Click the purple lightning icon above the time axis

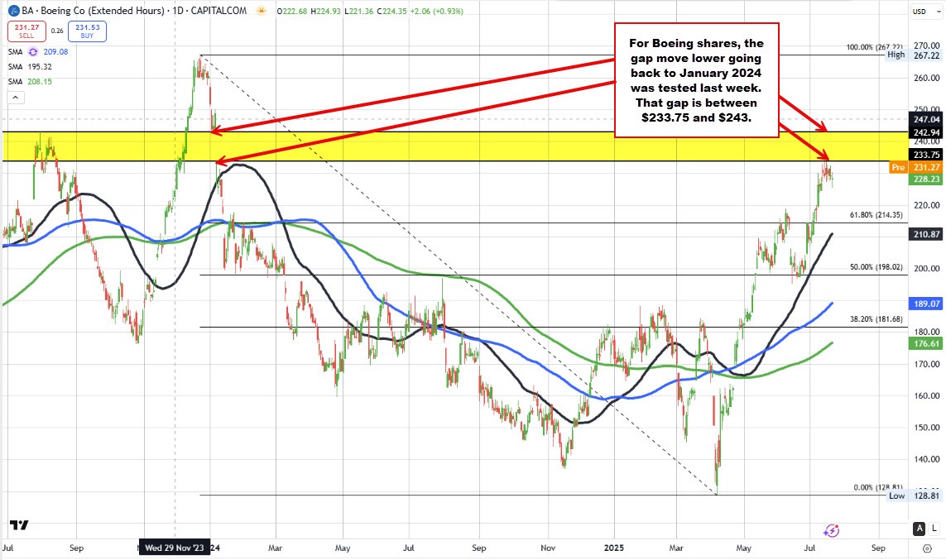tap(831, 530)
